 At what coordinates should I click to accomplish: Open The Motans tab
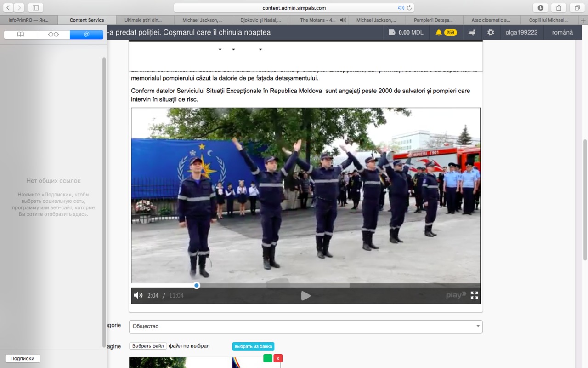tap(318, 20)
